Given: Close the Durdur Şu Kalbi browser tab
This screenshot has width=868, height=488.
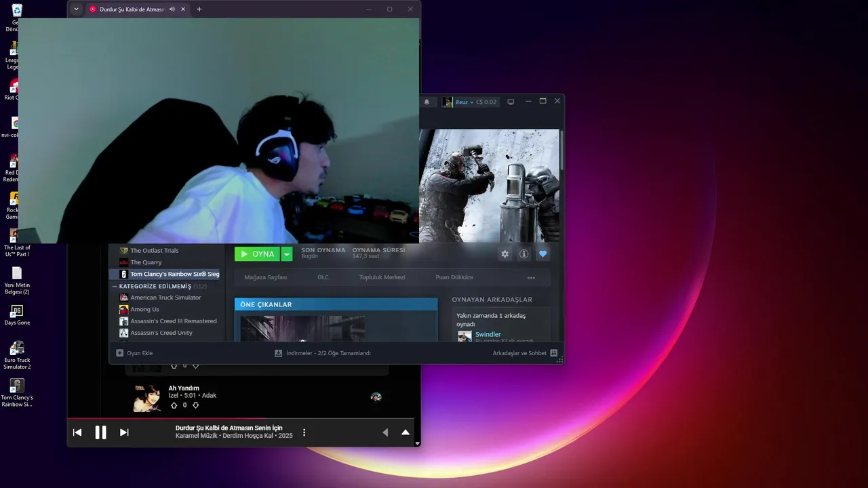Looking at the screenshot, I should 183,9.
